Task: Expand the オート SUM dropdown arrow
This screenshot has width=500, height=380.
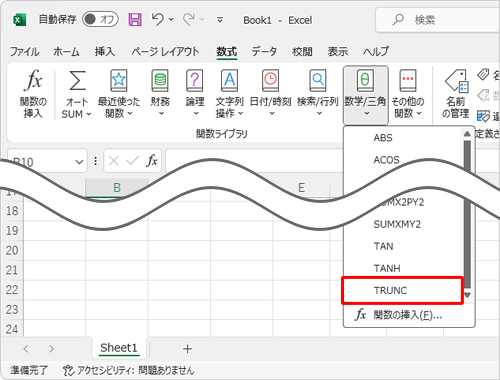Action: point(89,114)
